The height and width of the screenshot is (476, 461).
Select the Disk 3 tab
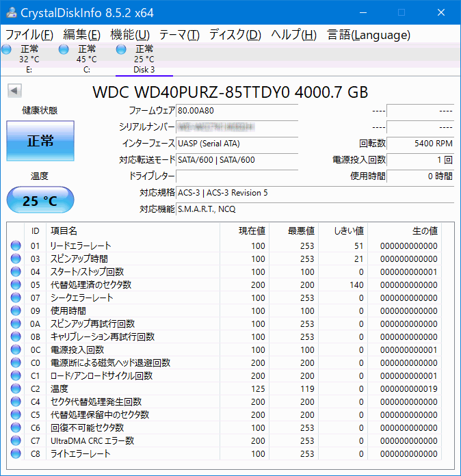[144, 59]
